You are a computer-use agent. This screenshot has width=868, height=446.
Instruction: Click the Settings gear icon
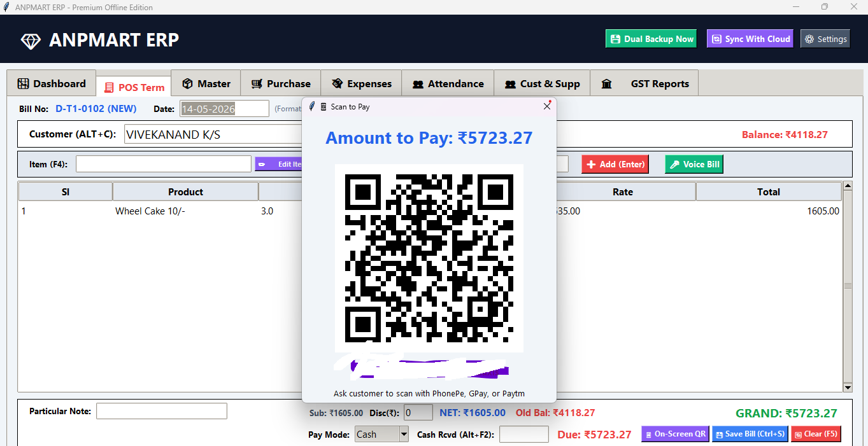tap(809, 39)
